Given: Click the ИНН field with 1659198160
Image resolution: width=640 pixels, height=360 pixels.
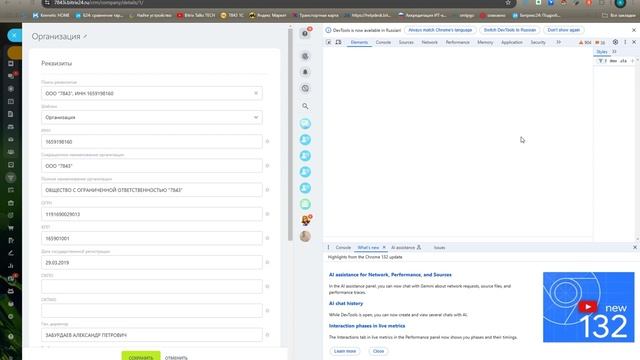Looking at the screenshot, I should click(x=152, y=142).
